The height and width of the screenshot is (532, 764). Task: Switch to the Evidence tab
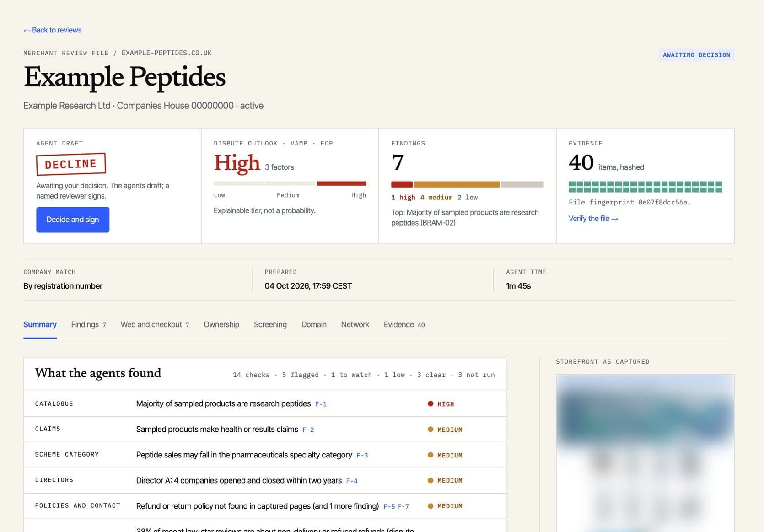click(x=404, y=324)
